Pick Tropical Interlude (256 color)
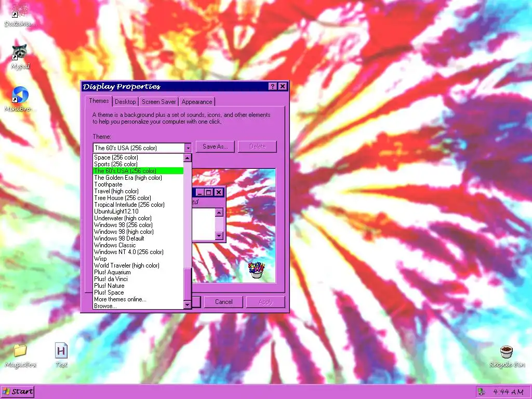The image size is (532, 399). click(x=138, y=205)
